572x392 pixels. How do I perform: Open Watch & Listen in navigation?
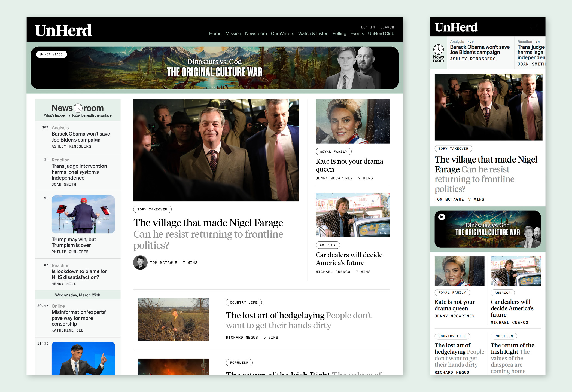point(313,33)
